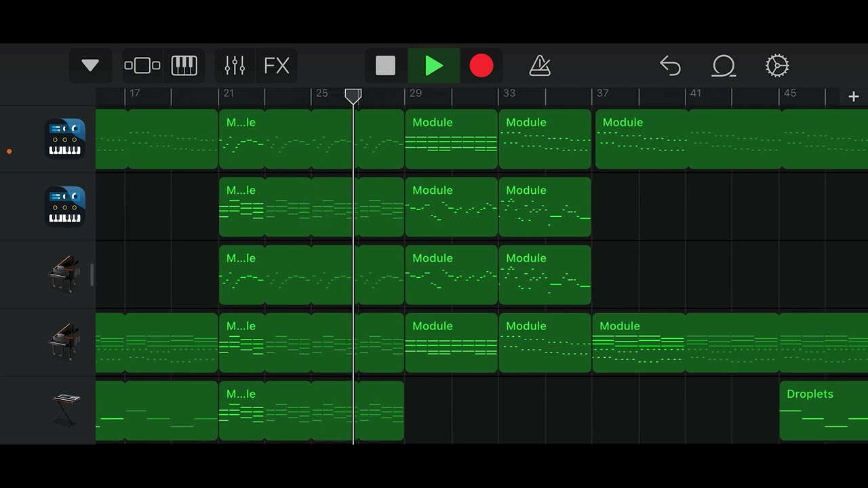Select keyboard-stand track's M...le region at bar 21

pos(312,411)
